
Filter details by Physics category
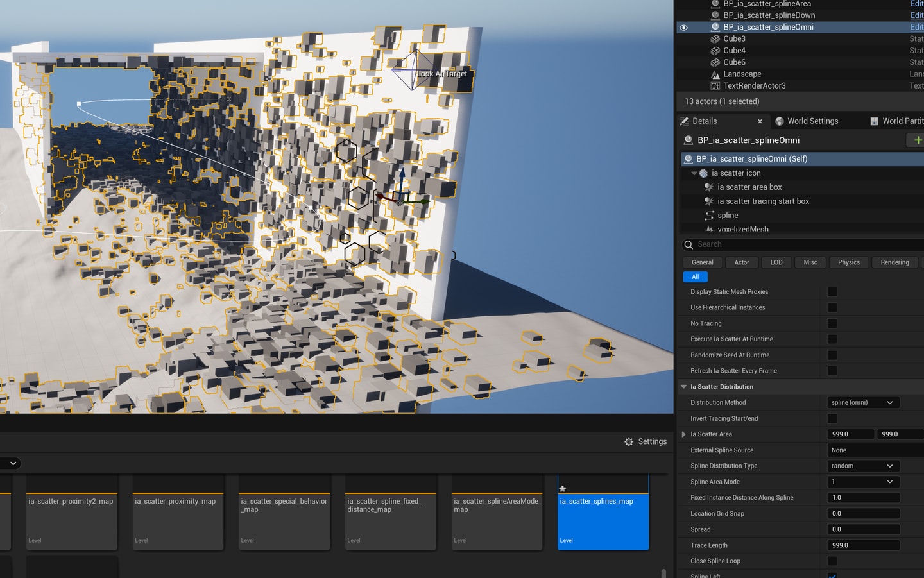click(849, 262)
